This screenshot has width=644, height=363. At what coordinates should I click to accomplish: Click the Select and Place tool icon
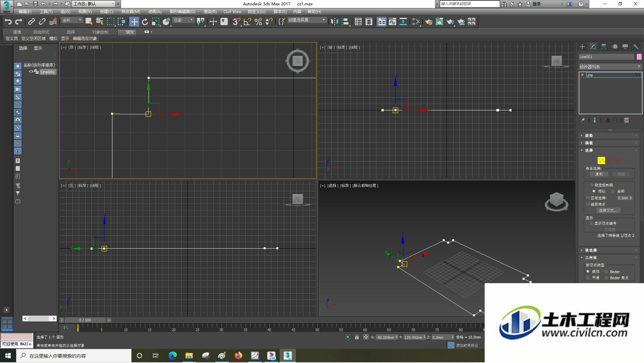click(x=166, y=22)
